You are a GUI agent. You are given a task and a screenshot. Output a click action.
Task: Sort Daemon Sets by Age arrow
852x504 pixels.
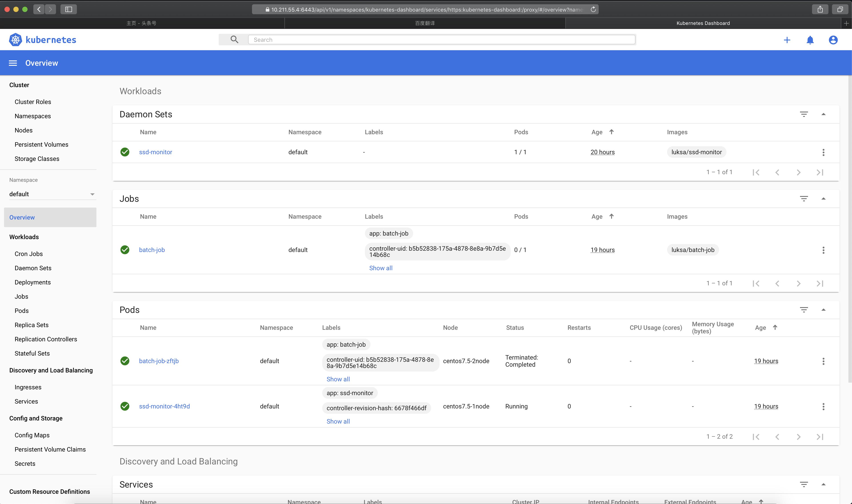[611, 132]
